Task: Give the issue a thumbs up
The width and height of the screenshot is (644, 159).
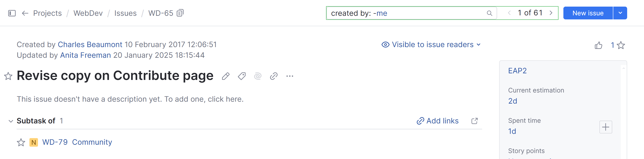Action: (x=599, y=45)
